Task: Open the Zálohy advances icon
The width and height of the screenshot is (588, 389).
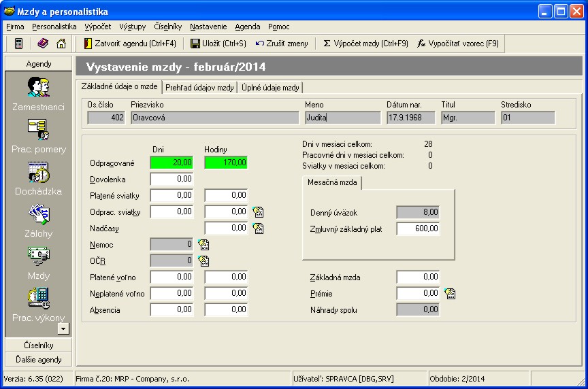Action: [x=38, y=214]
